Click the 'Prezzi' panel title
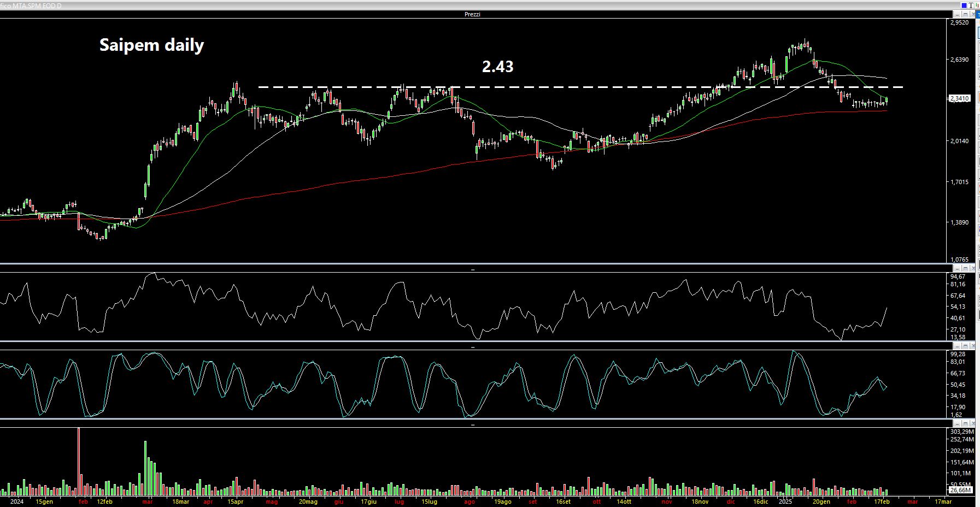980x507 pixels. [x=472, y=14]
